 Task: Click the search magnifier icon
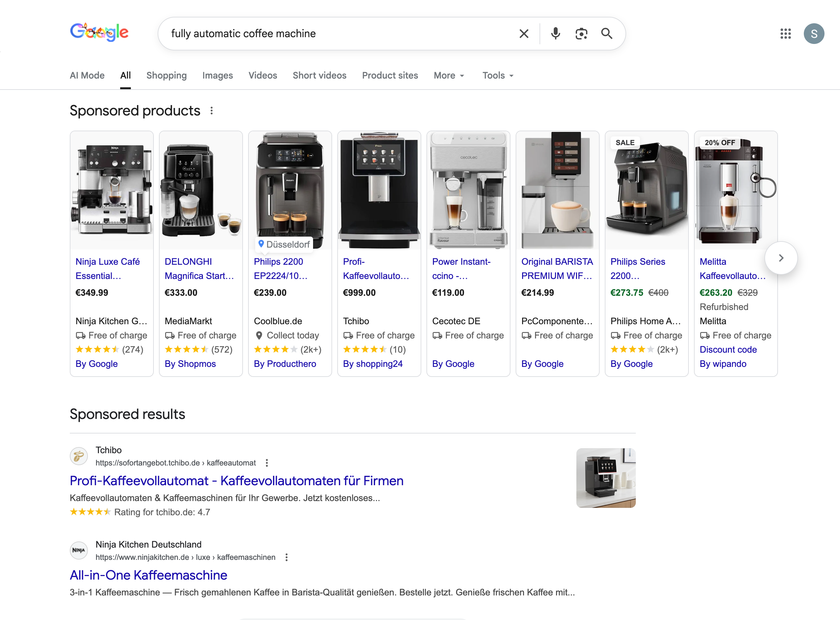607,33
